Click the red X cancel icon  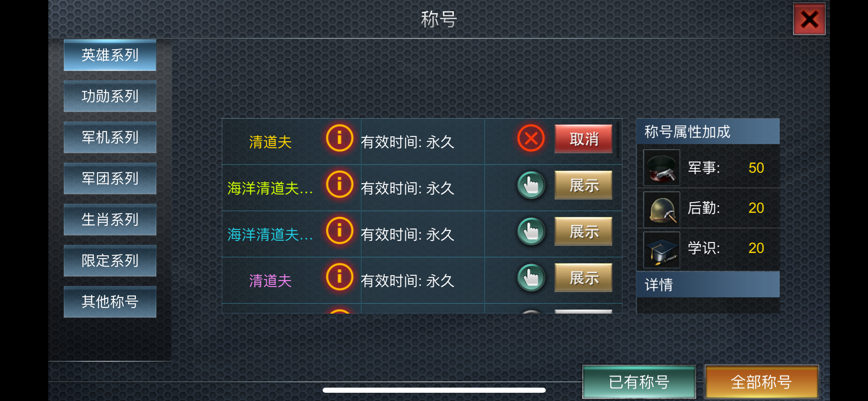531,138
